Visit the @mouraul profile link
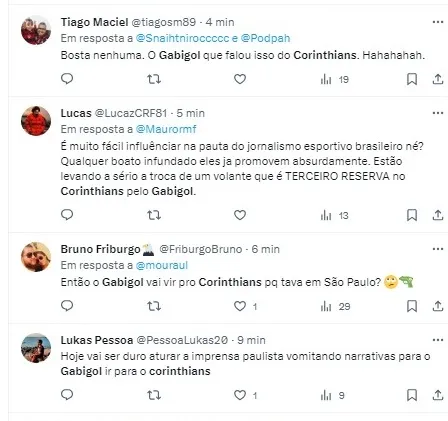 162,265
